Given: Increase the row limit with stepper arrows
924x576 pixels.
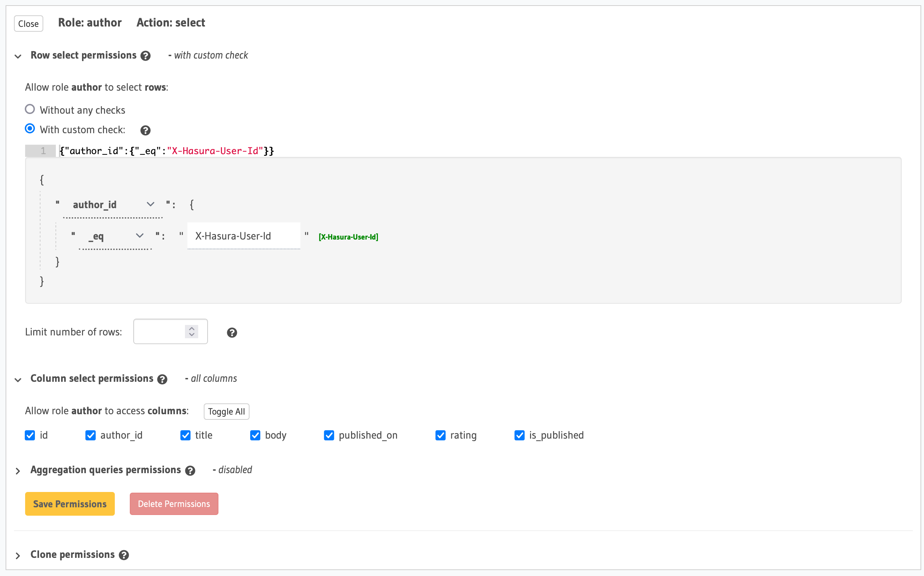Looking at the screenshot, I should pos(191,328).
